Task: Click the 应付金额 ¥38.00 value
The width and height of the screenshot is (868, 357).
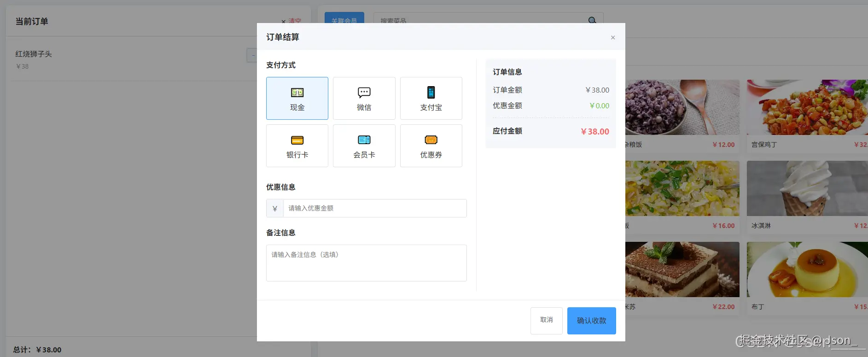Action: pyautogui.click(x=595, y=131)
